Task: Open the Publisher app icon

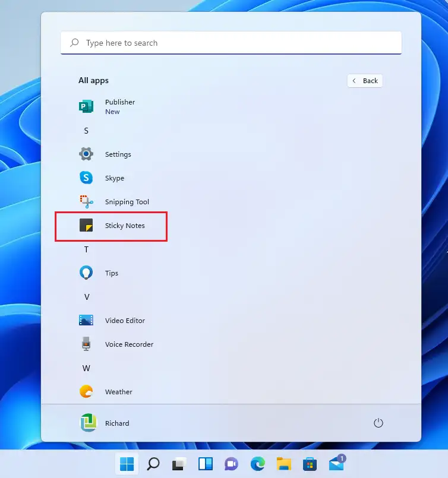Action: (86, 106)
